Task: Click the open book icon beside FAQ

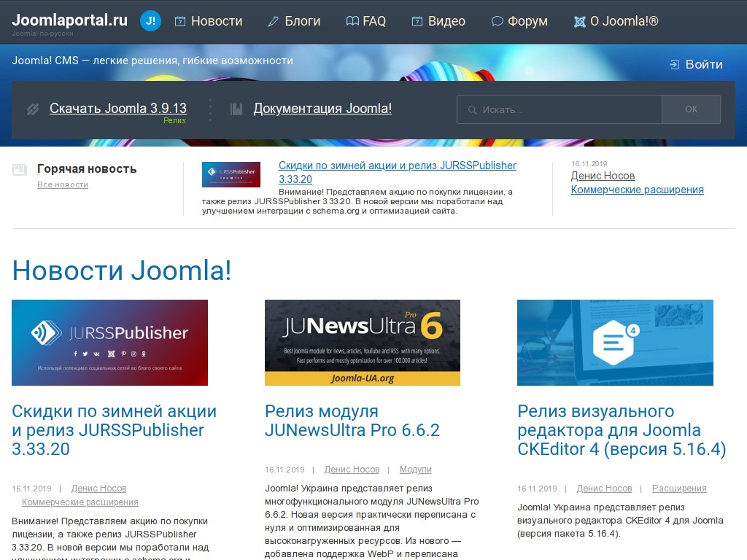Action: 352,21
